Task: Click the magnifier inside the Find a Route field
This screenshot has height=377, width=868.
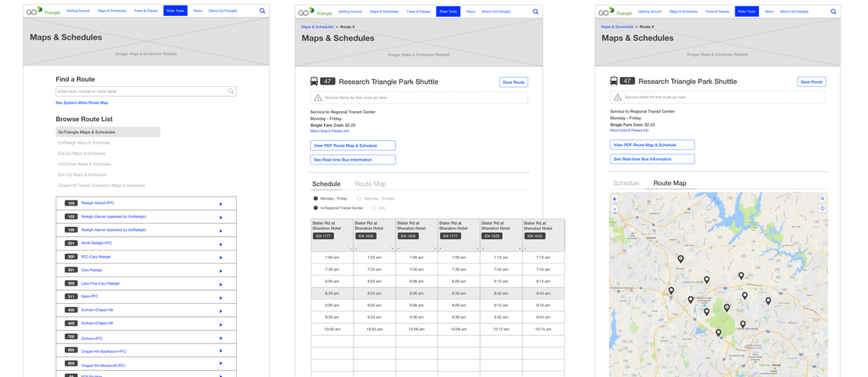Action: tap(232, 91)
